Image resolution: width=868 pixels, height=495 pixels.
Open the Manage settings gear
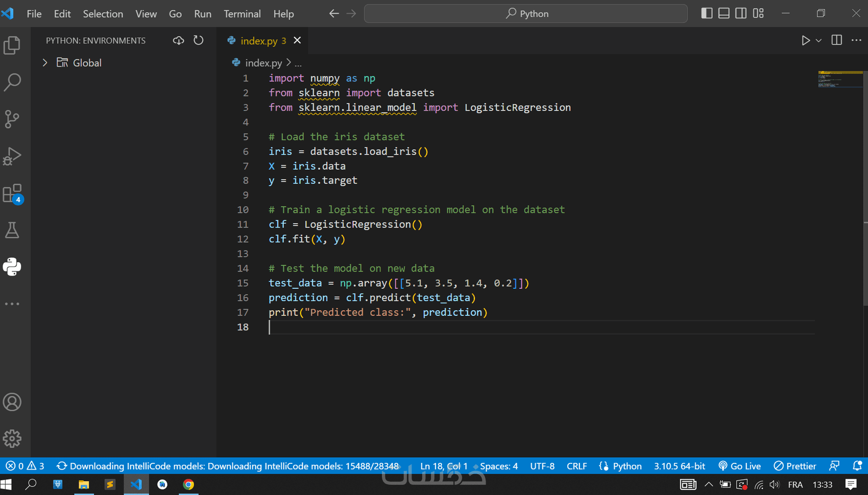(12, 438)
